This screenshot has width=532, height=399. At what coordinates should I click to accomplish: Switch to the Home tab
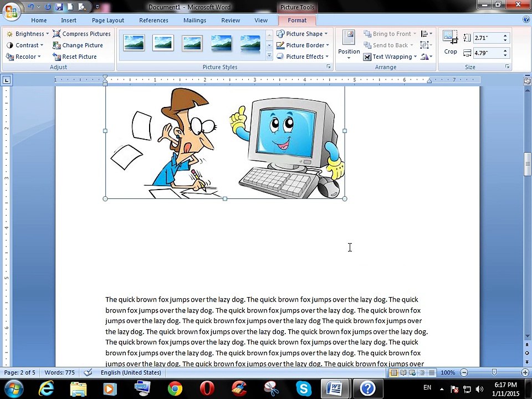click(x=39, y=21)
